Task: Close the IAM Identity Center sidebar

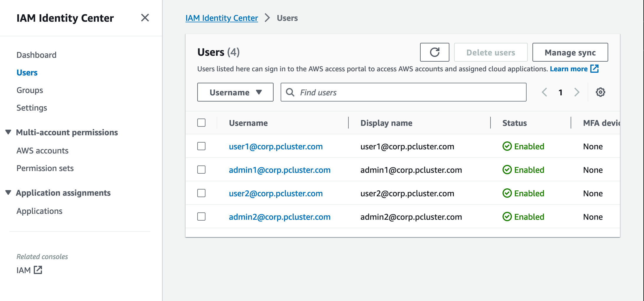Action: tap(145, 18)
